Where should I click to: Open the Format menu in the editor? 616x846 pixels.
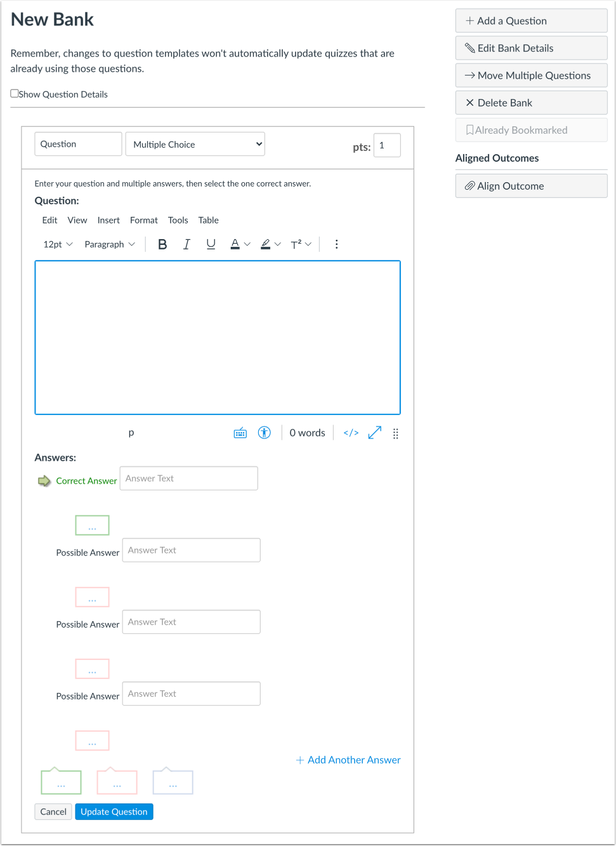(x=143, y=220)
